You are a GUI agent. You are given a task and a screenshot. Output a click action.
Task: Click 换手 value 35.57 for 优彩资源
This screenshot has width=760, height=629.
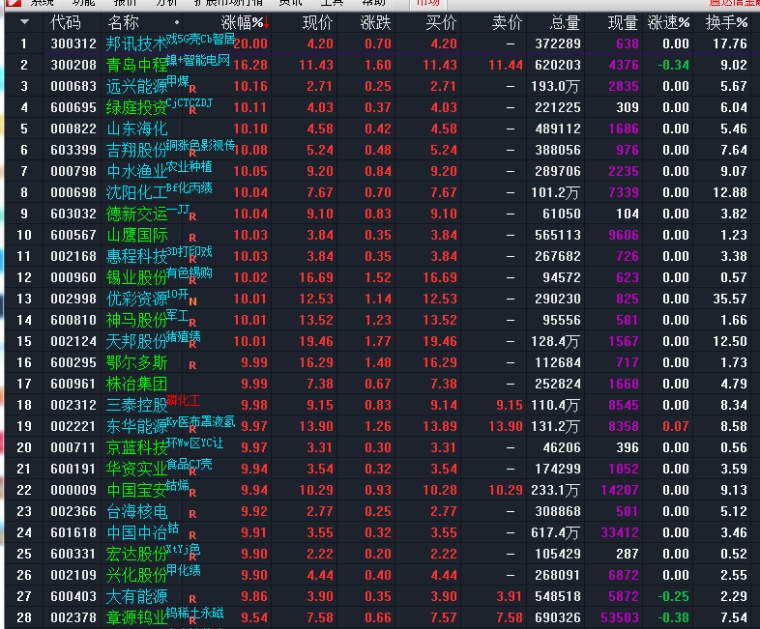tap(730, 299)
